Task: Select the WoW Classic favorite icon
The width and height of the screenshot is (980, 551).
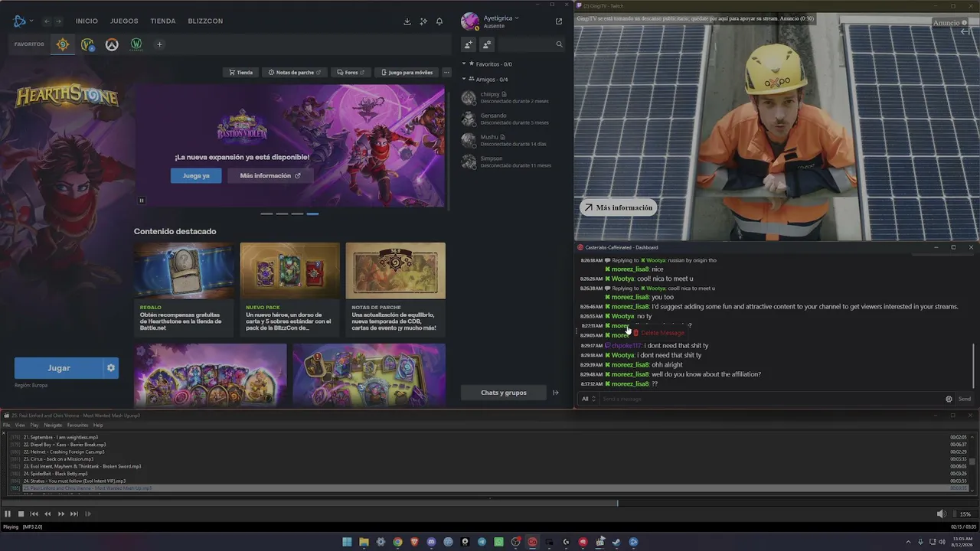Action: [136, 44]
